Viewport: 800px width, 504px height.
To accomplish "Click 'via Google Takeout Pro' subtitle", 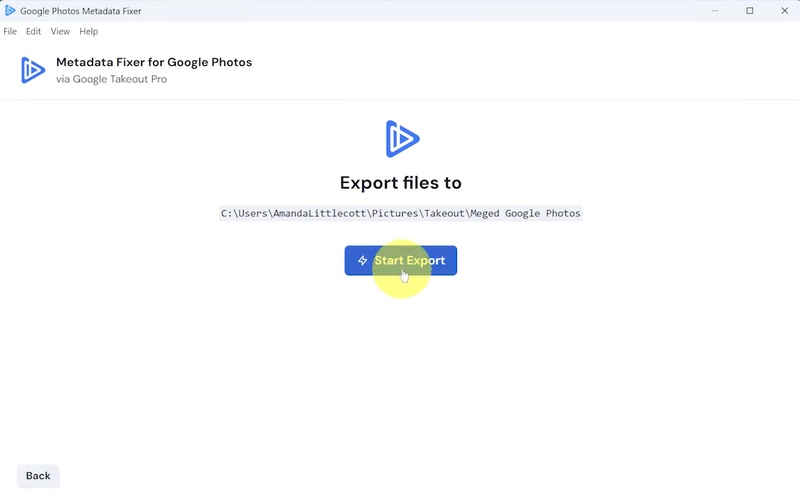I will click(112, 79).
